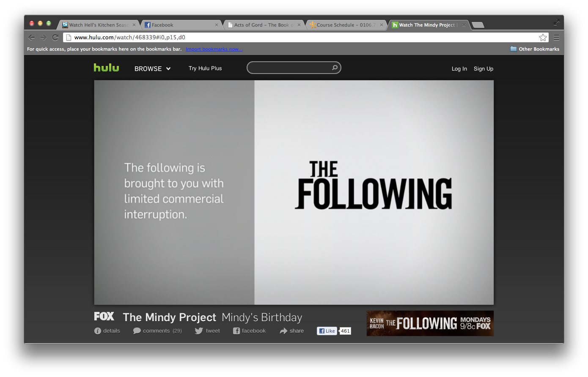Image resolution: width=588 pixels, height=377 pixels.
Task: Reload the page
Action: click(x=55, y=38)
